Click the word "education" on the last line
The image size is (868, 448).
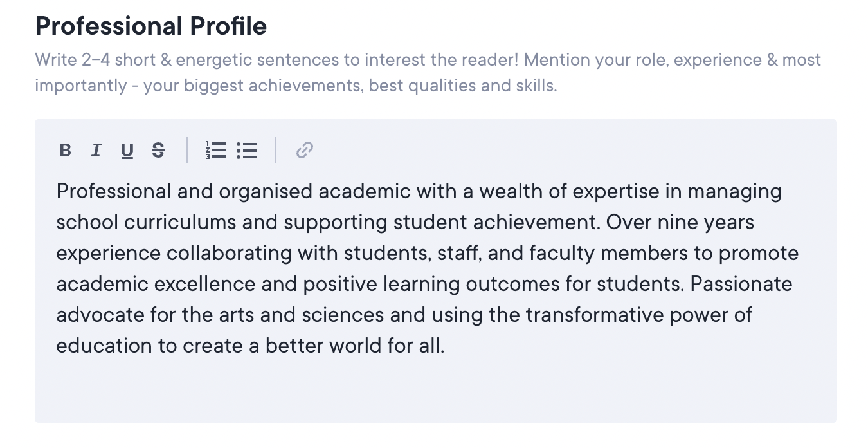point(104,346)
